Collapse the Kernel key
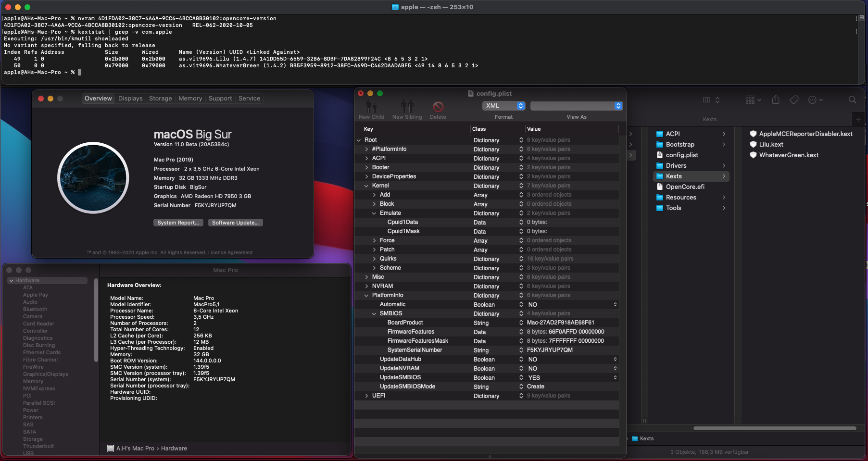The width and height of the screenshot is (868, 461). (366, 186)
